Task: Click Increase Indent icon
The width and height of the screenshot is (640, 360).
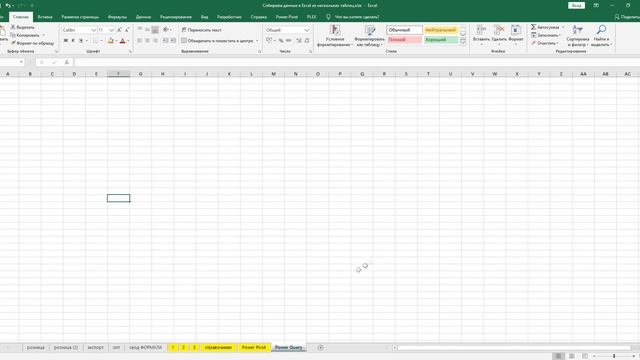Action: (173, 40)
